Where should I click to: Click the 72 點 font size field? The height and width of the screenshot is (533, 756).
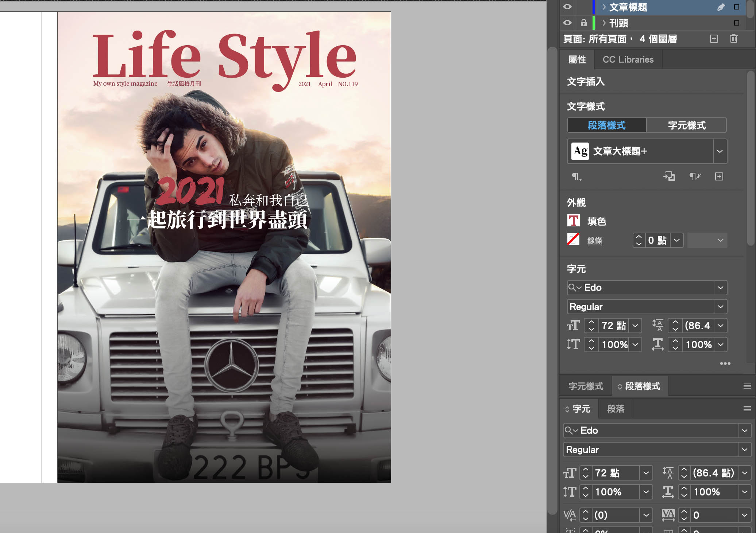coord(613,326)
